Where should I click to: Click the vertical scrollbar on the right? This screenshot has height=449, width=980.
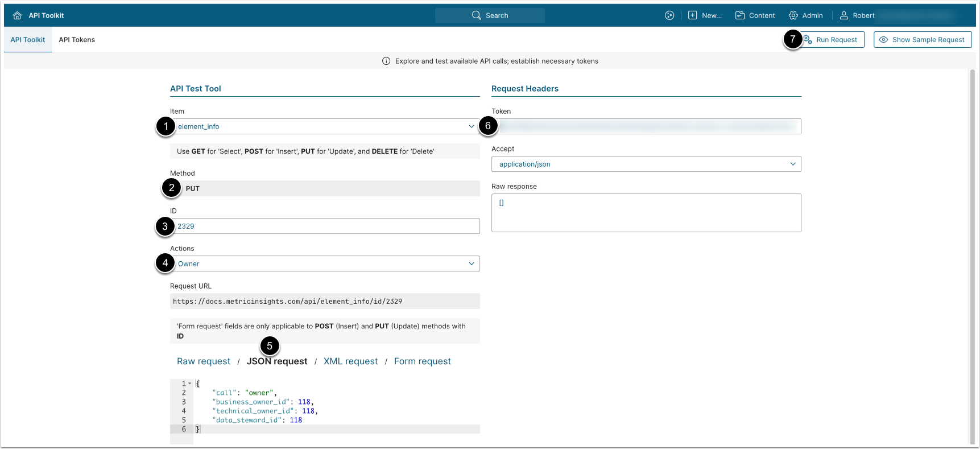(x=971, y=256)
